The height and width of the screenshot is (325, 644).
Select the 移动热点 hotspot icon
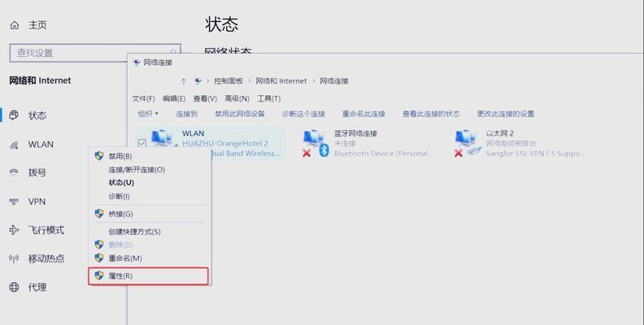[14, 258]
